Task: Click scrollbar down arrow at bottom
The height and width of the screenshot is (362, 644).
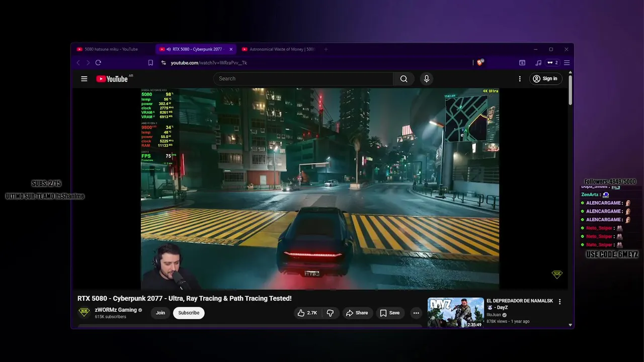Action: [x=570, y=325]
